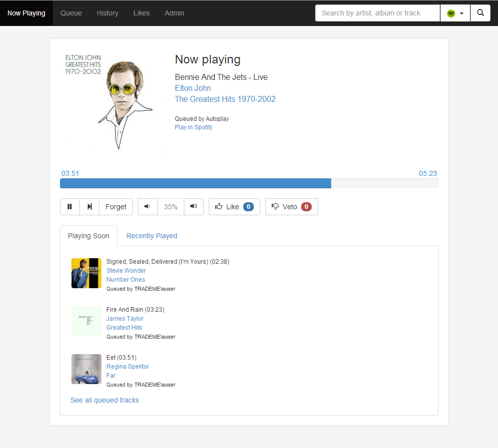This screenshot has width=498, height=448.
Task: Click the 35% volume level indicator
Action: point(171,207)
